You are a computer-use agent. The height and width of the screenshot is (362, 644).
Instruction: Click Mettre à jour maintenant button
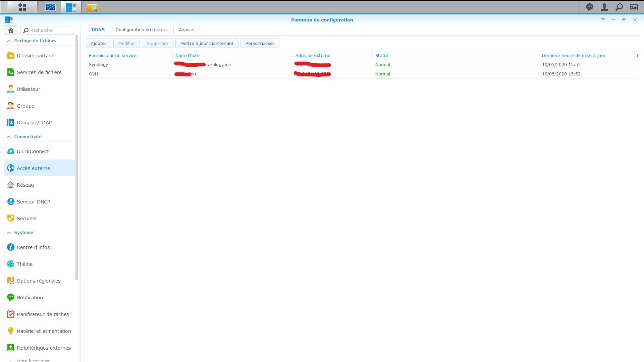pyautogui.click(x=207, y=43)
